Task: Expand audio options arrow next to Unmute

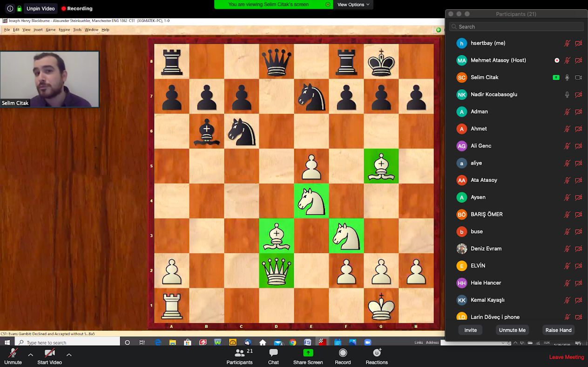Action: click(31, 355)
